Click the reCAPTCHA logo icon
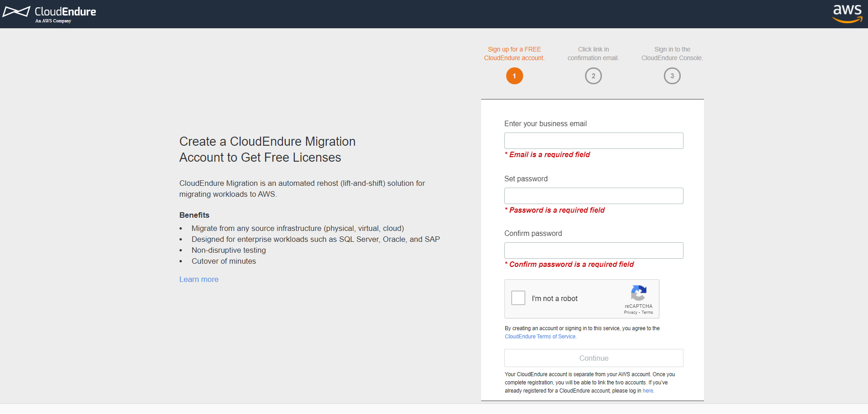 click(639, 293)
